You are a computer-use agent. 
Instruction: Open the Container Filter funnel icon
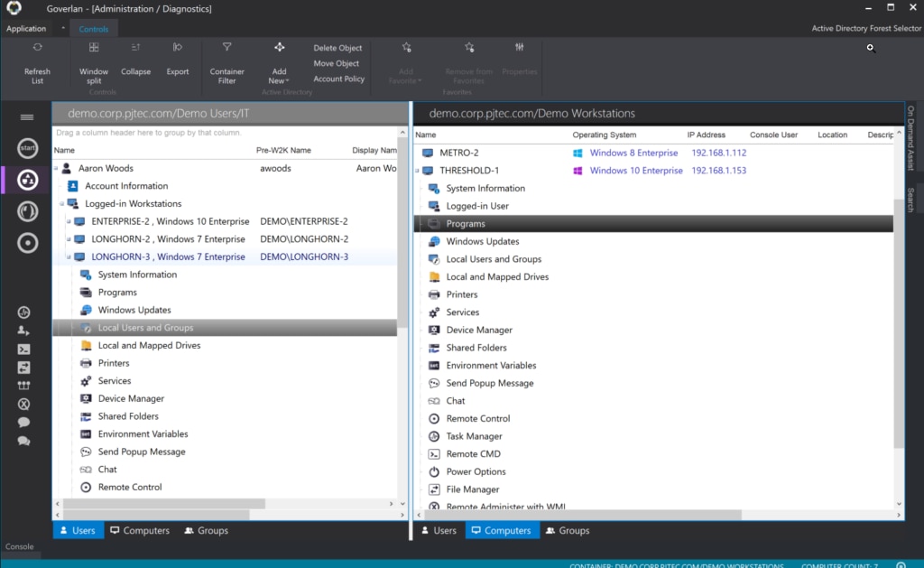(x=226, y=48)
